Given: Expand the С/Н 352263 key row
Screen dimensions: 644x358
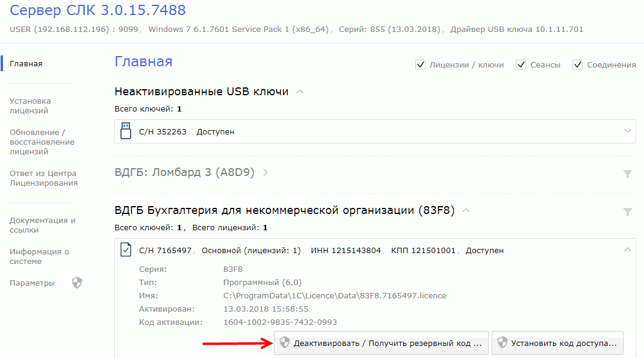Looking at the screenshot, I should click(627, 131).
